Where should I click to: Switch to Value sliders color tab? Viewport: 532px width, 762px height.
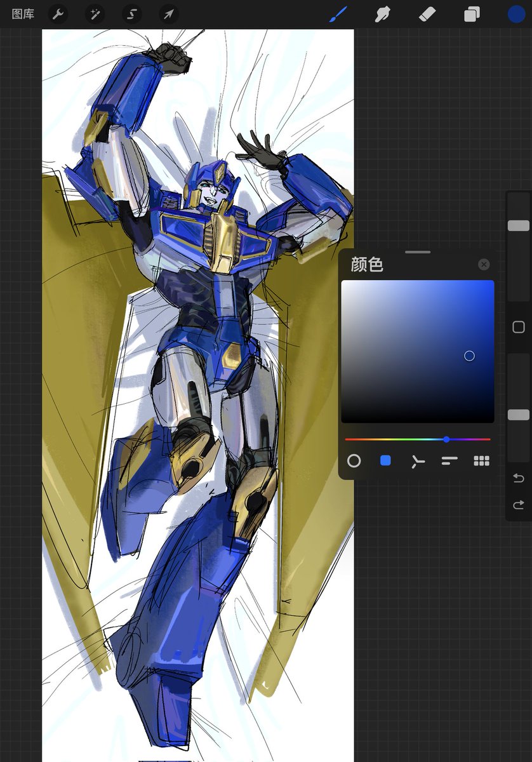coord(449,461)
